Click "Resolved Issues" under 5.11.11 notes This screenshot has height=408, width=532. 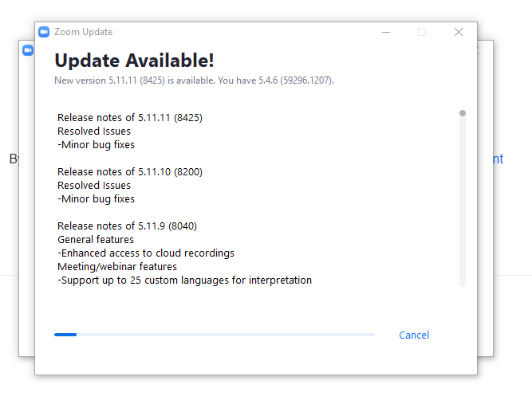coord(94,131)
